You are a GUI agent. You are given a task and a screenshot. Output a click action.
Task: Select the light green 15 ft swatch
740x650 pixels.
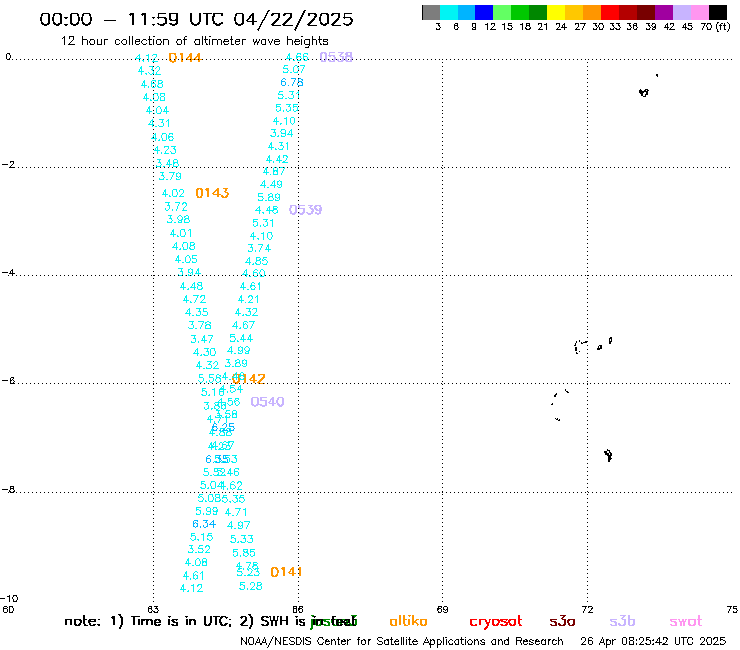coord(502,12)
